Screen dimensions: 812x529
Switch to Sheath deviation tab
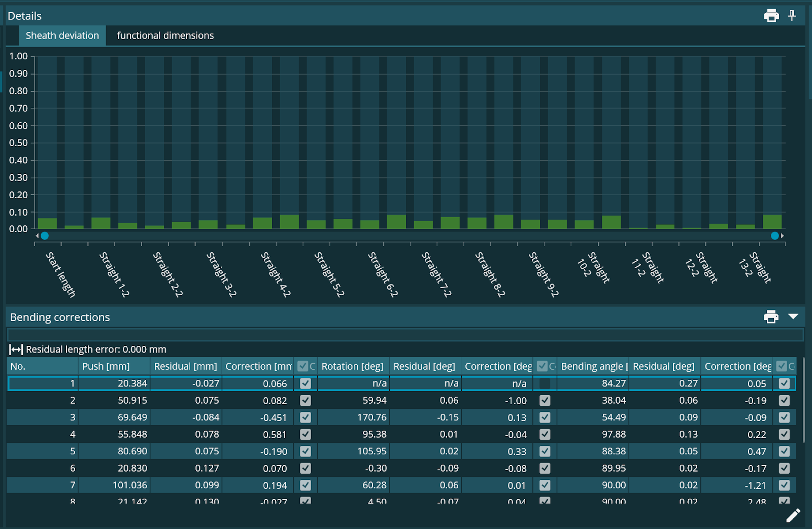coord(62,36)
